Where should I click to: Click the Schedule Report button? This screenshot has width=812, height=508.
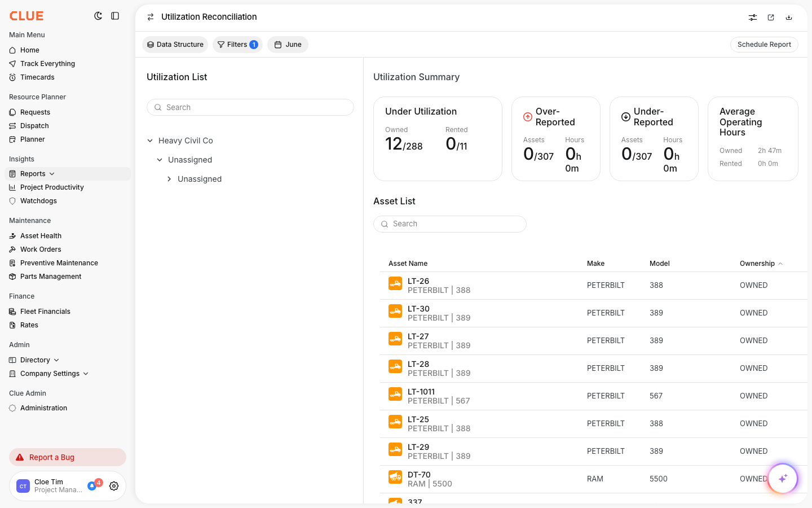pyautogui.click(x=764, y=45)
